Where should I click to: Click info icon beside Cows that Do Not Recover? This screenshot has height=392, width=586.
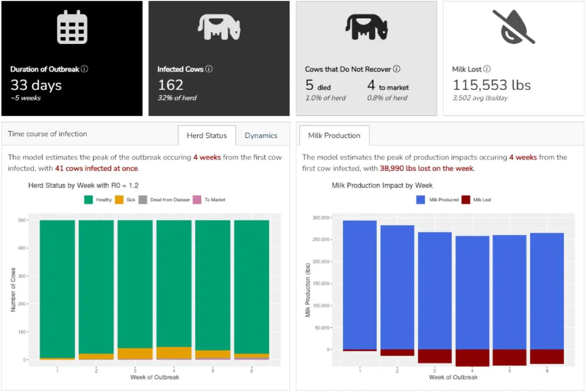(396, 69)
